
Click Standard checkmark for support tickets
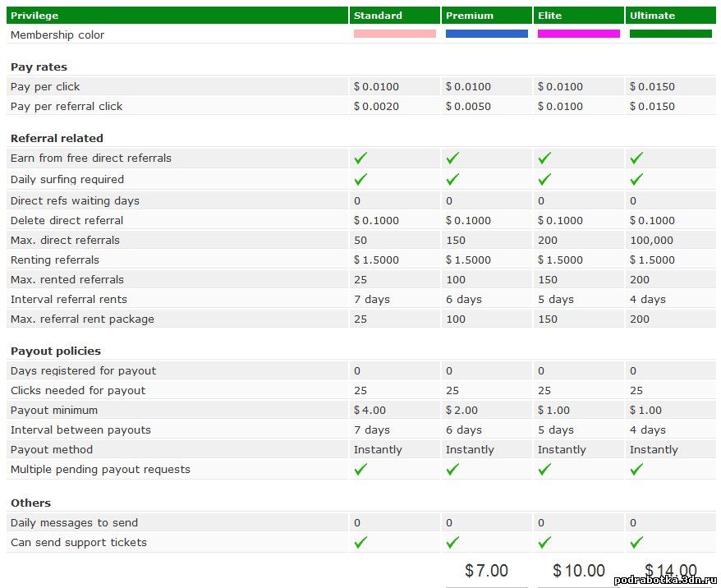coord(360,542)
